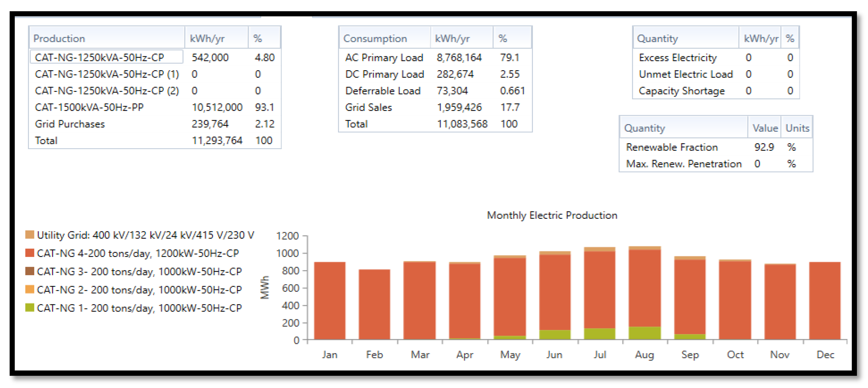Click the AC Primary Load row
This screenshot has width=868, height=388.
pos(384,57)
